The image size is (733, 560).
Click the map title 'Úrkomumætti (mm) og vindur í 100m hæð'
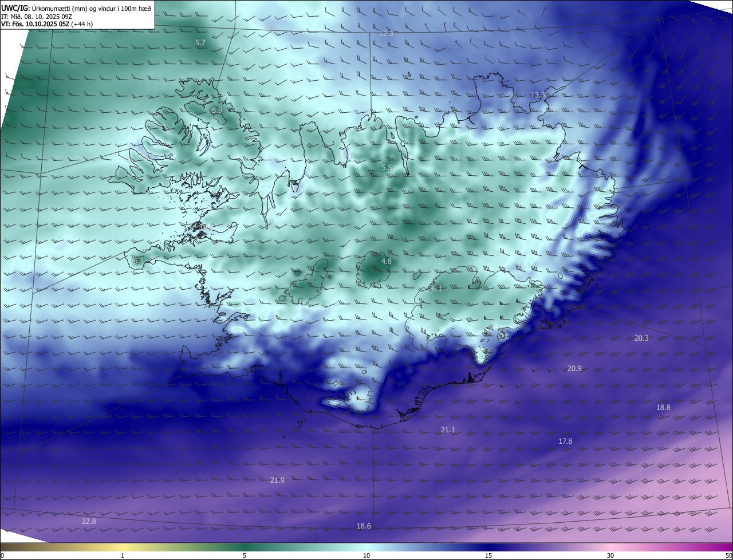92,8
